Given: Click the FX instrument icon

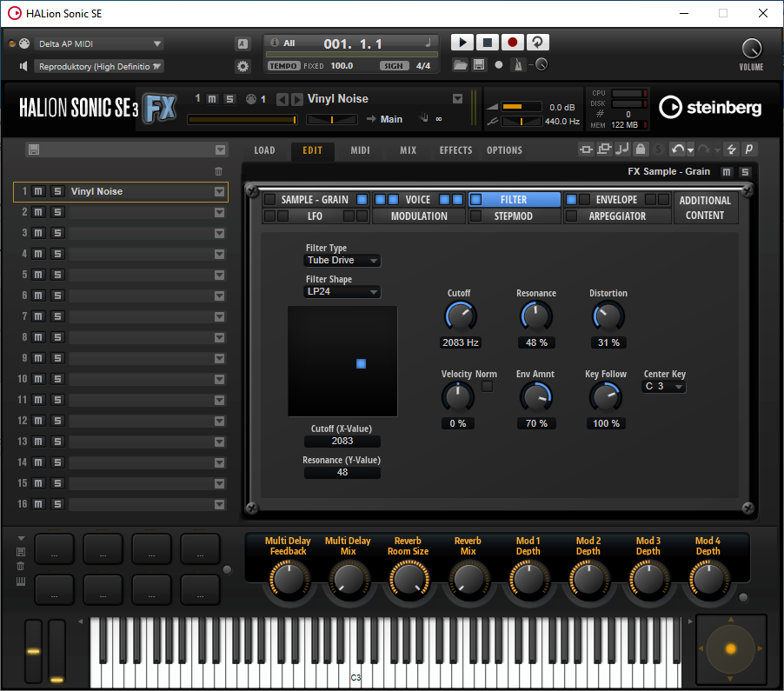Looking at the screenshot, I should pyautogui.click(x=160, y=108).
